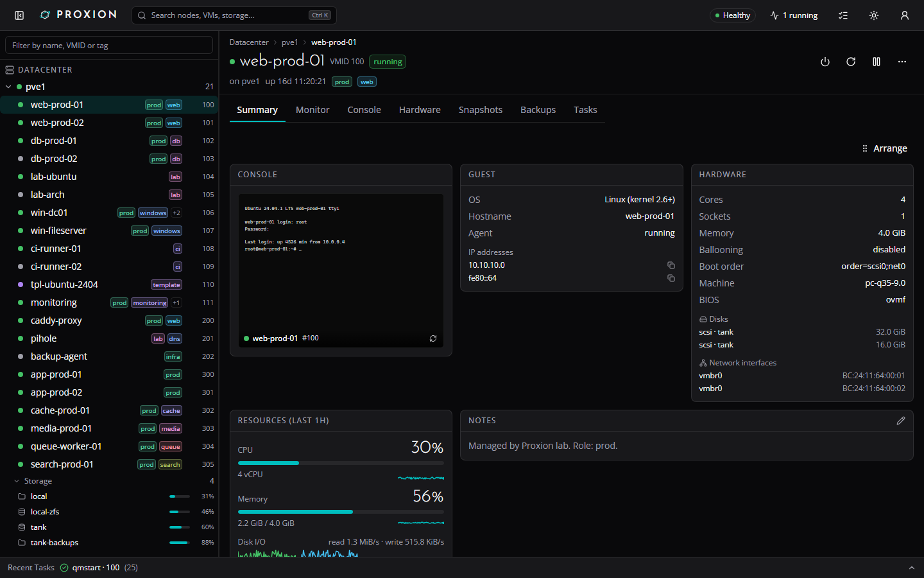Open the more actions ellipsis menu
Image resolution: width=924 pixels, height=578 pixels.
click(902, 62)
